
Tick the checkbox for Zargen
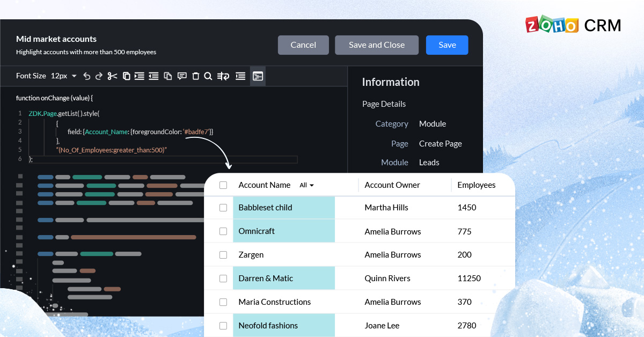tap(223, 255)
